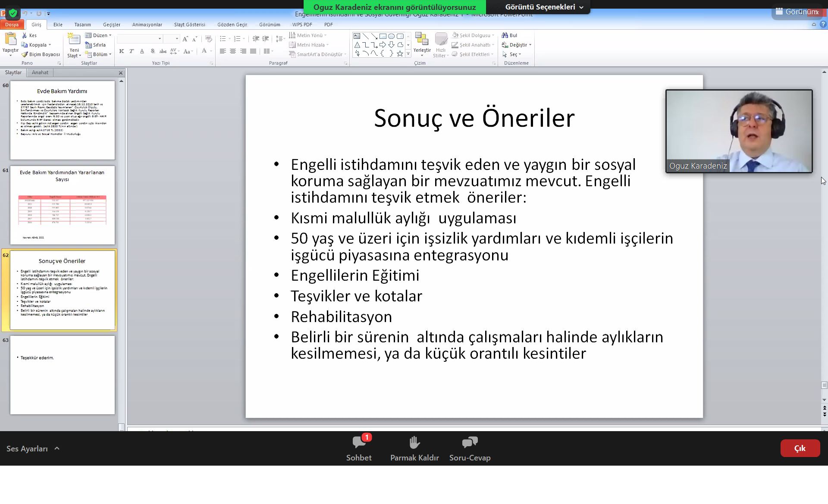Toggle center text alignment
Image resolution: width=828 pixels, height=504 pixels.
click(233, 51)
